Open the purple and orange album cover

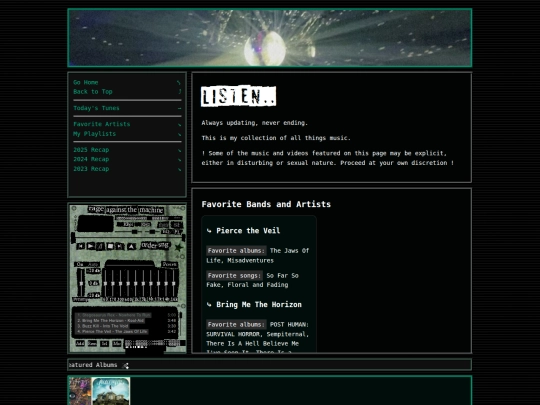[80, 391]
